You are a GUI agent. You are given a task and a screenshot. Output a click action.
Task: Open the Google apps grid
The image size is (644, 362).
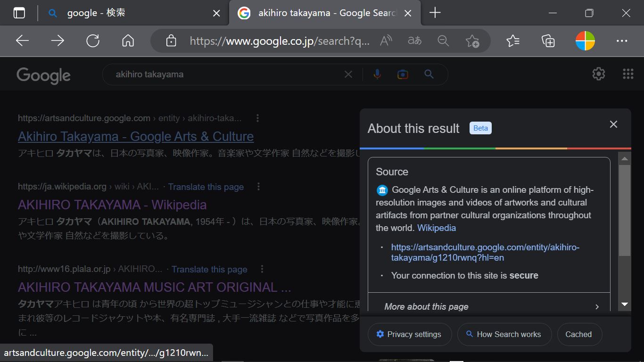coord(628,74)
